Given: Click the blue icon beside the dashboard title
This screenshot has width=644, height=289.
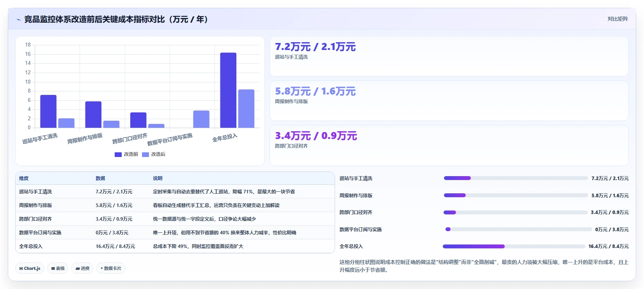Looking at the screenshot, I should [x=18, y=20].
